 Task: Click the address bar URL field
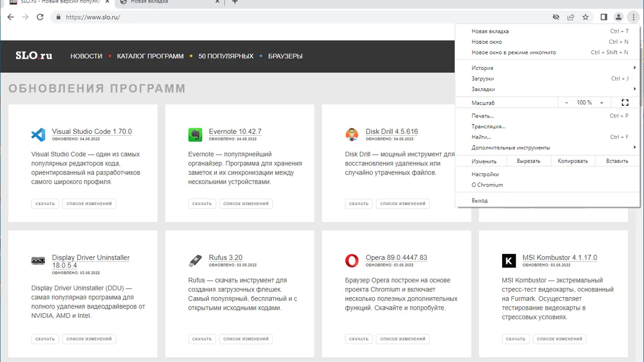pyautogui.click(x=302, y=17)
